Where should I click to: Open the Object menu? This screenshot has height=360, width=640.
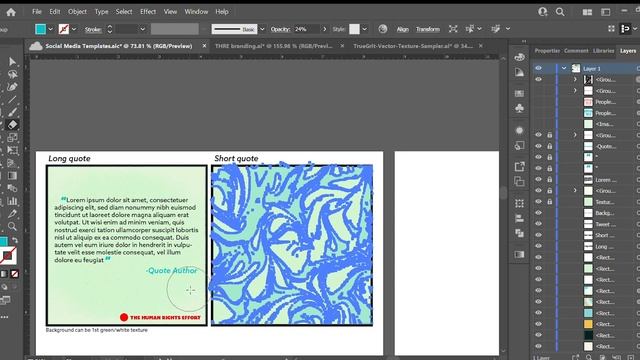[x=77, y=12]
